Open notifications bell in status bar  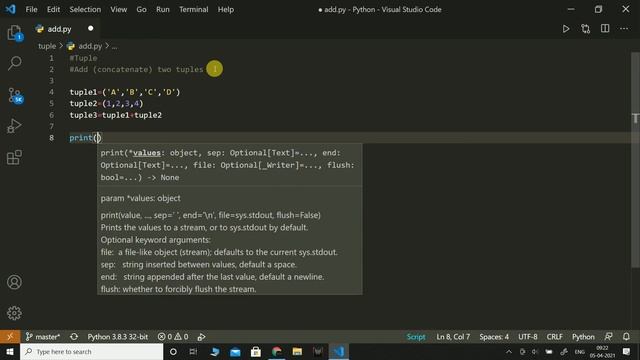pos(626,337)
